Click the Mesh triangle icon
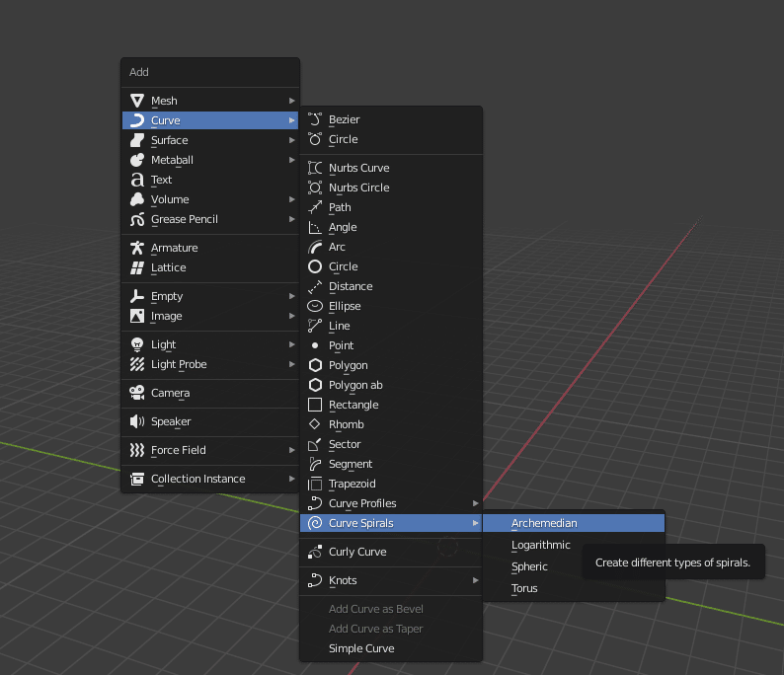The image size is (784, 675). pos(137,101)
